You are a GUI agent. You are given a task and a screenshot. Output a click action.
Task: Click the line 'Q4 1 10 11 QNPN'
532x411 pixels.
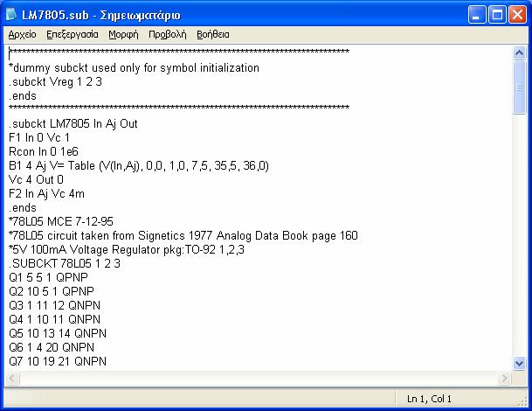pos(55,319)
